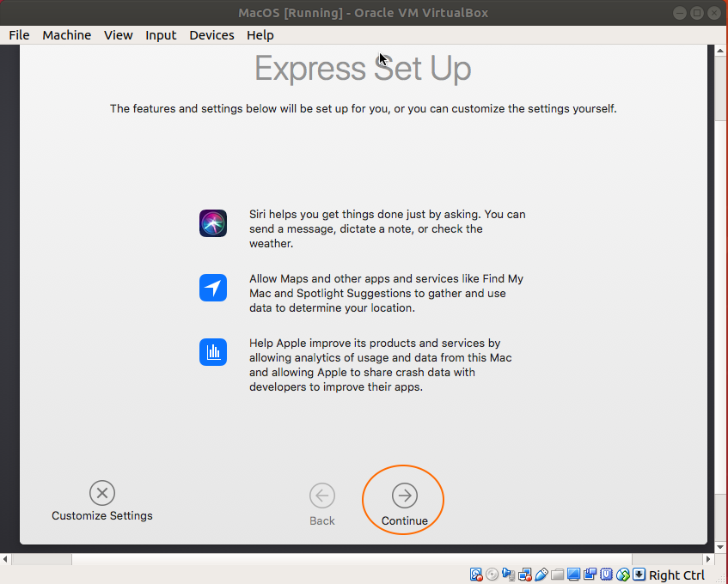The image size is (728, 584).
Task: Close the VirtualBox window
Action: 714,13
